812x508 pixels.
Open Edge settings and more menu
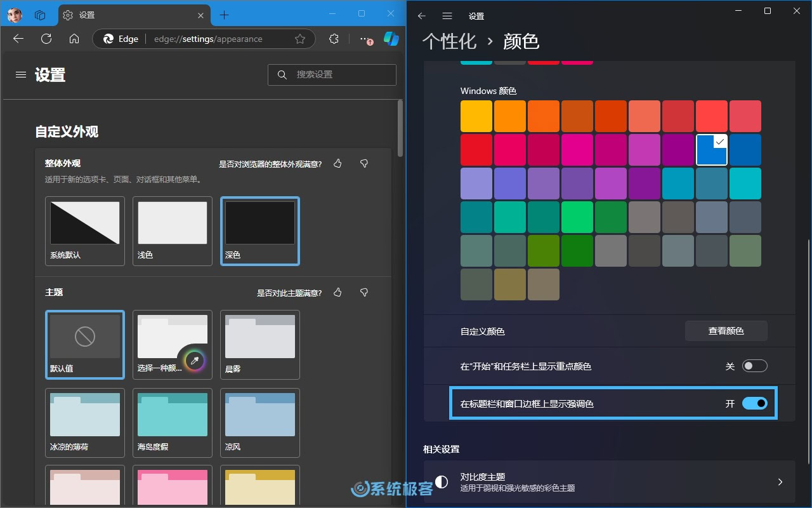coord(365,39)
